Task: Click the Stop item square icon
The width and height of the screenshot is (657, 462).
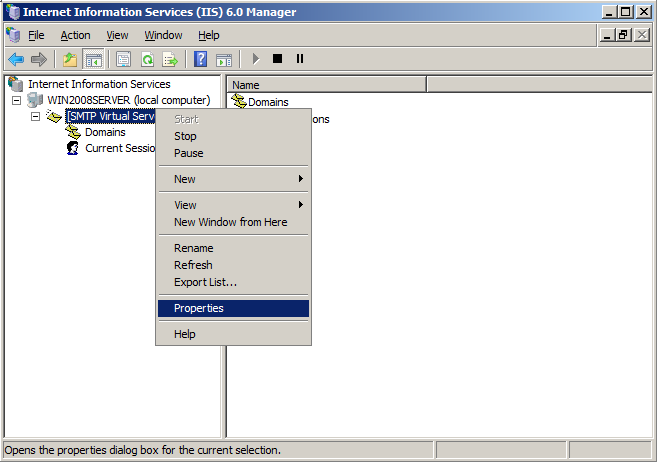Action: [x=277, y=59]
